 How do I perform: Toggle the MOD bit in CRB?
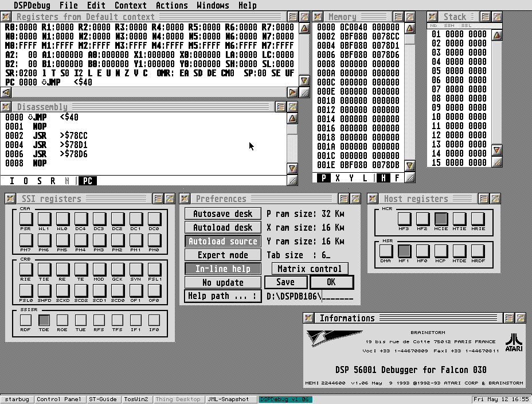(99, 270)
